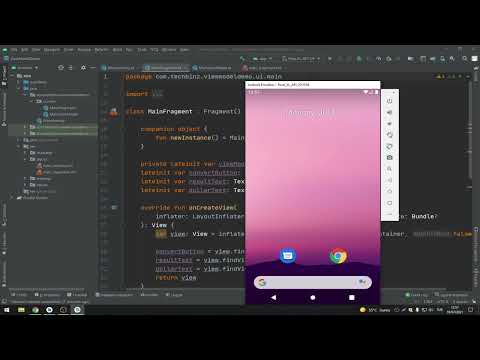Expand the Gradle Scripts node

pyautogui.click(x=13, y=198)
